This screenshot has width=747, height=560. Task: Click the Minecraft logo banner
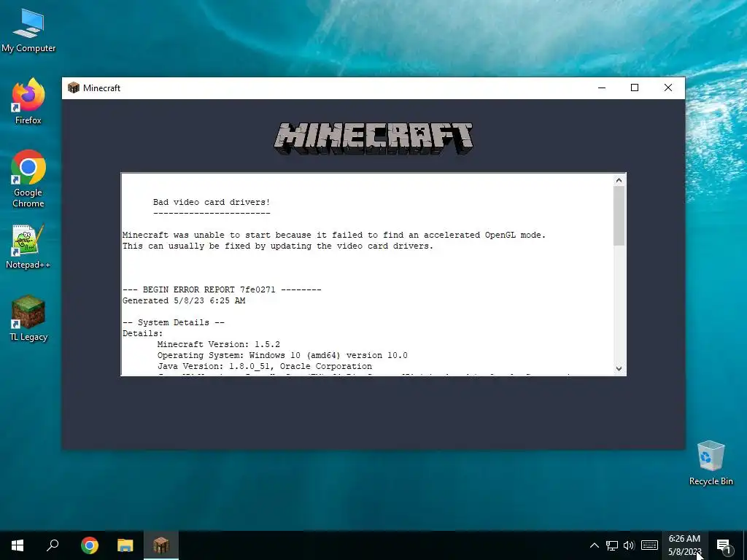(x=373, y=138)
